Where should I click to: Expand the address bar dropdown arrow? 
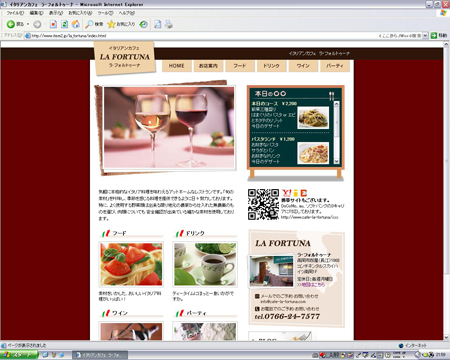[425, 35]
